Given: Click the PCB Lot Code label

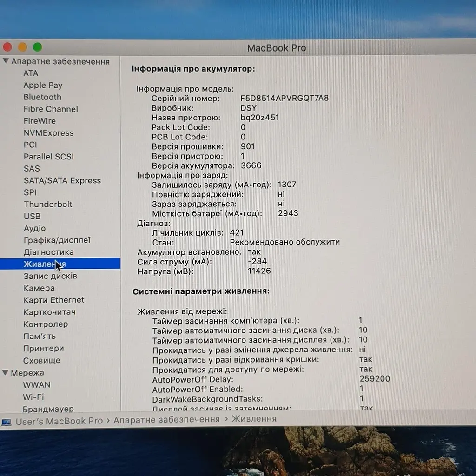Looking at the screenshot, I should (x=180, y=137).
